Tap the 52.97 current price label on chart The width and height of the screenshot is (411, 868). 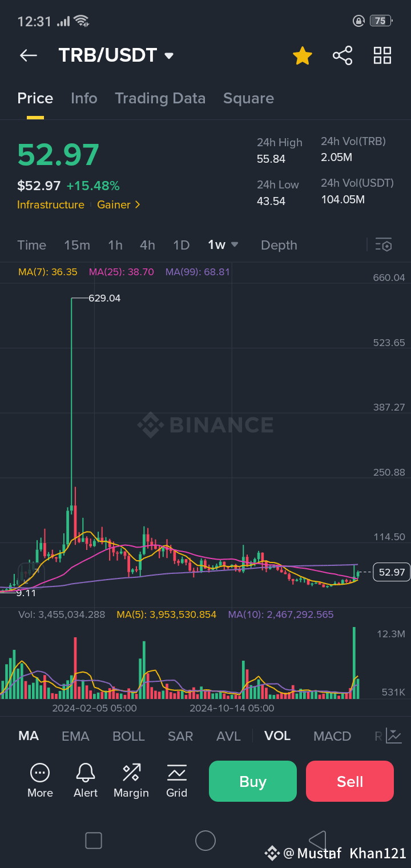point(392,572)
